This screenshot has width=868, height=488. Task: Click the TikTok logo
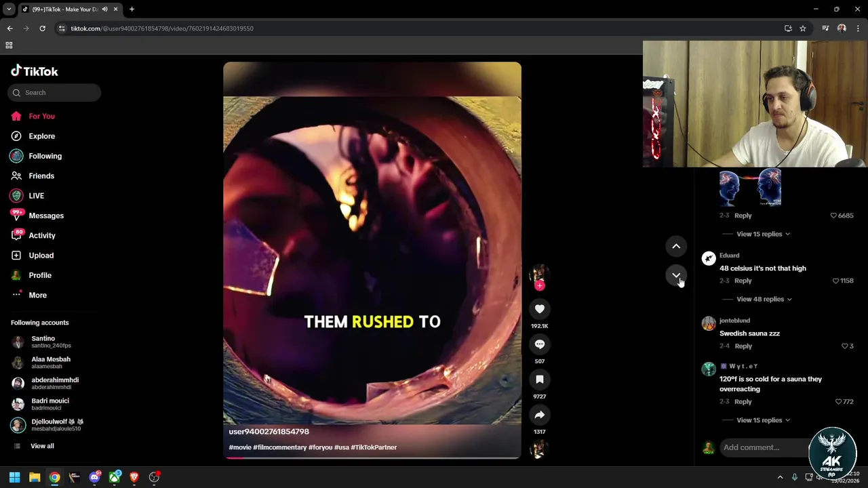[35, 71]
